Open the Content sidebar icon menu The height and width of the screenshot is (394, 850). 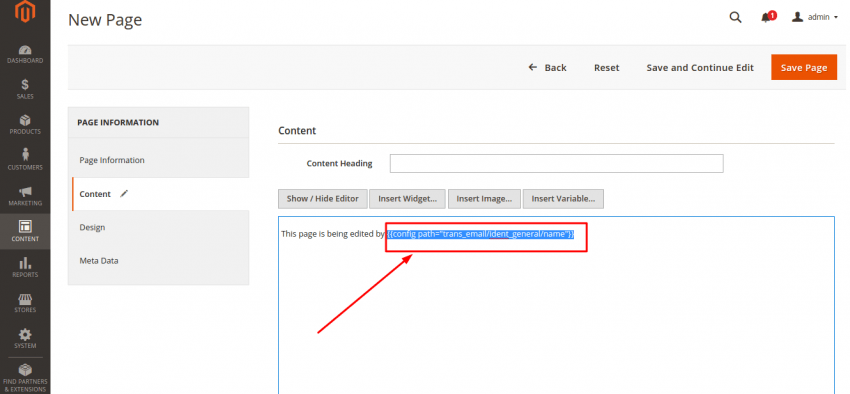[25, 226]
